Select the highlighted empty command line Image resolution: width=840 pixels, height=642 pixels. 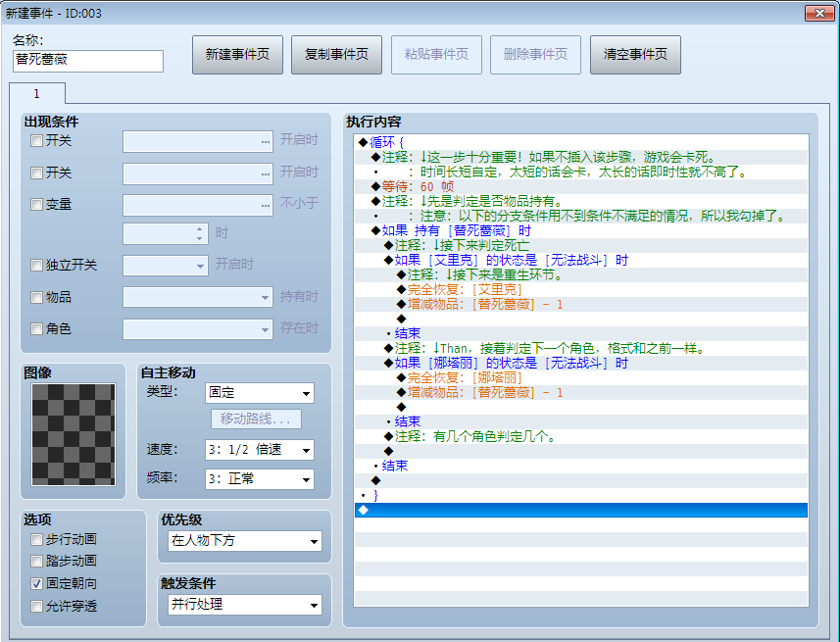coord(581,511)
